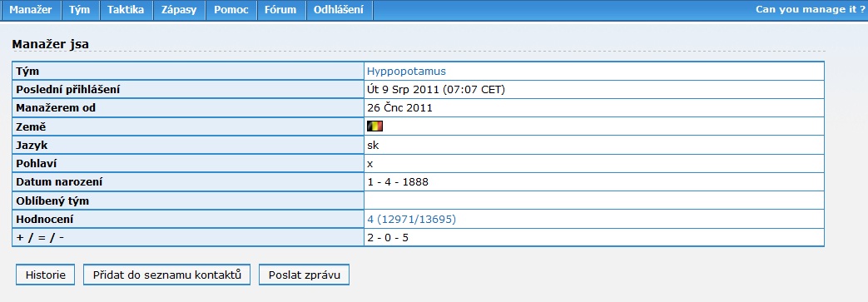Click Přidat do seznamu kontaktů button

[166, 275]
